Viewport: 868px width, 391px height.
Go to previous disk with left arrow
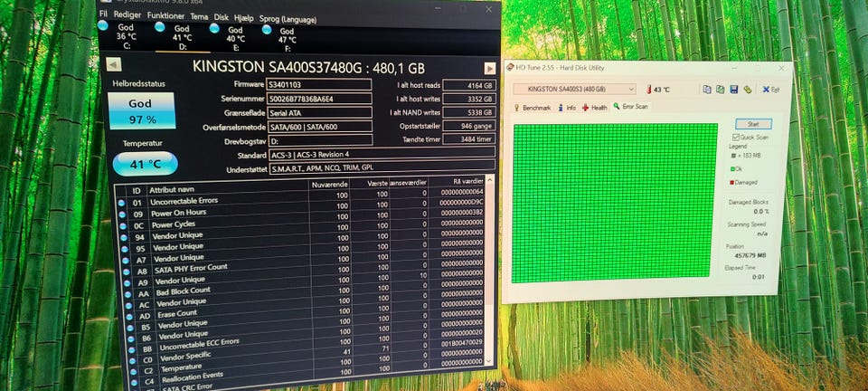point(114,65)
